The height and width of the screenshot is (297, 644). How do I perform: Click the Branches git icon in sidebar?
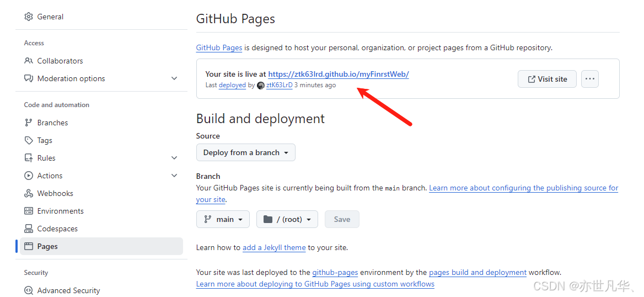pyautogui.click(x=28, y=123)
